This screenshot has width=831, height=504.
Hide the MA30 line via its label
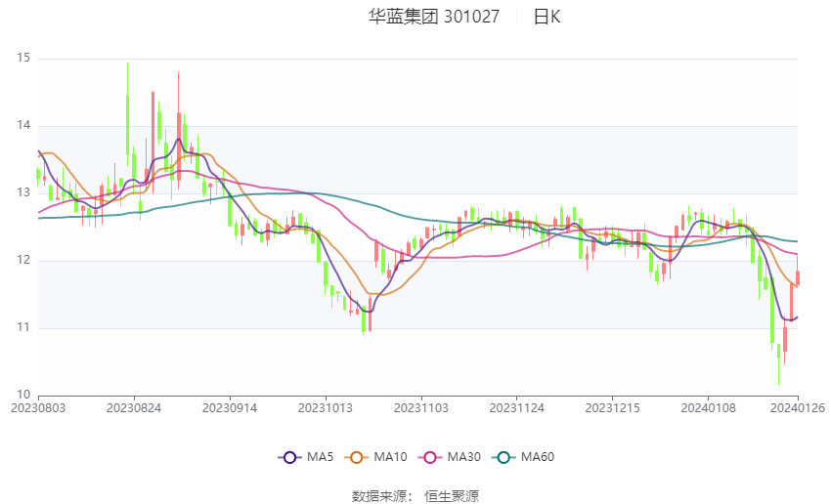(x=463, y=457)
